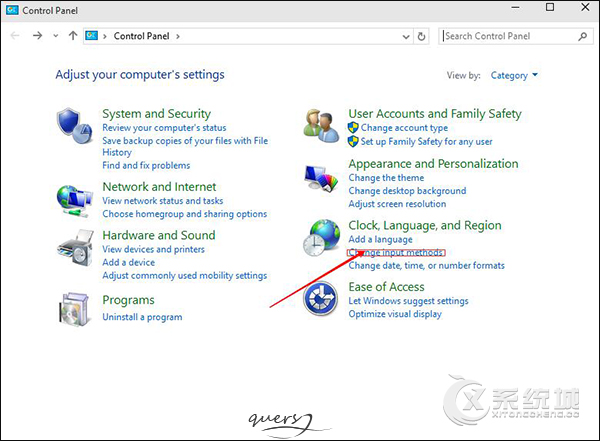The height and width of the screenshot is (441, 600).
Task: Expand chevron after Control Panel breadcrumb
Action: pyautogui.click(x=178, y=36)
